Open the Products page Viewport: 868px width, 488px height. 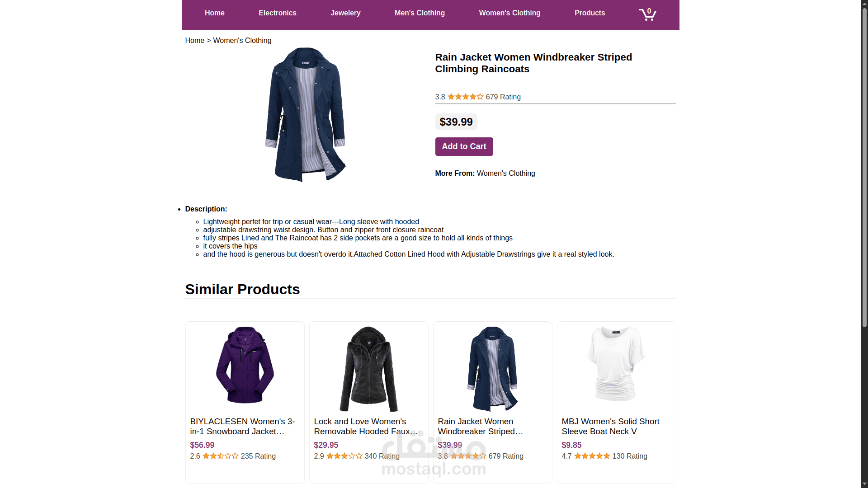[x=590, y=13]
